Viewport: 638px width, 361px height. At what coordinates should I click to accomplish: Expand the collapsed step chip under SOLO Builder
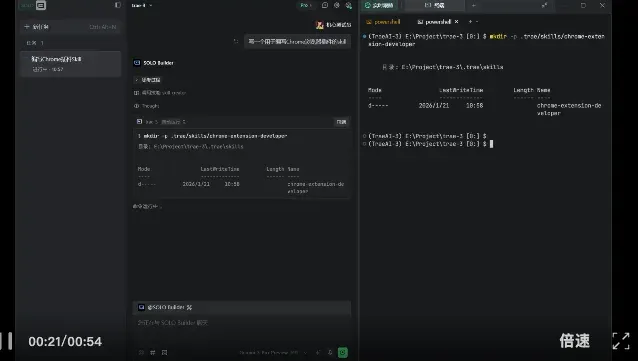click(148, 80)
